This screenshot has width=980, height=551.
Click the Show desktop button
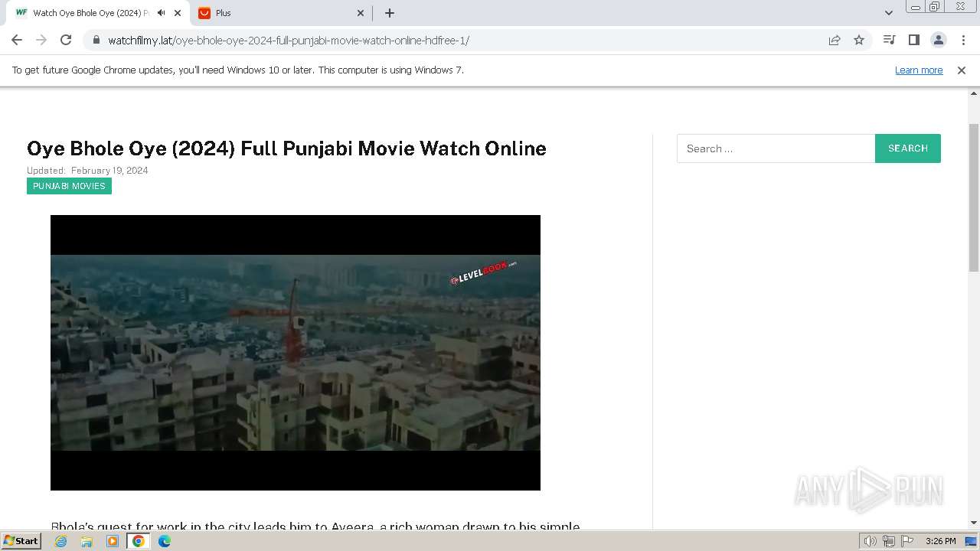pos(972,541)
